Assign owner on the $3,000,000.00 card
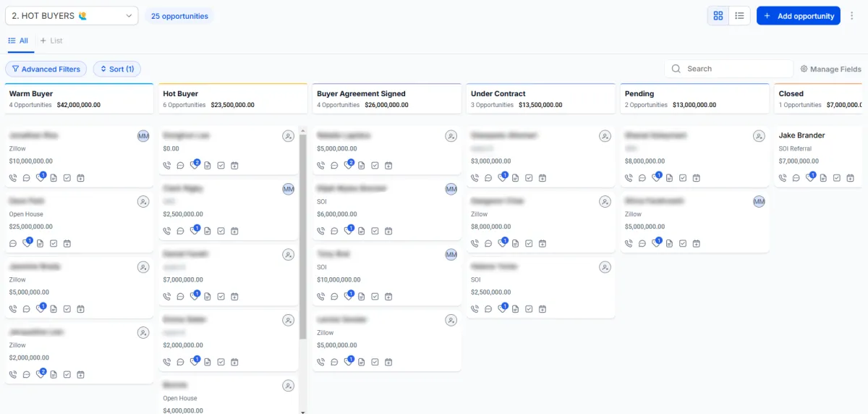This screenshot has width=868, height=414. tap(605, 136)
